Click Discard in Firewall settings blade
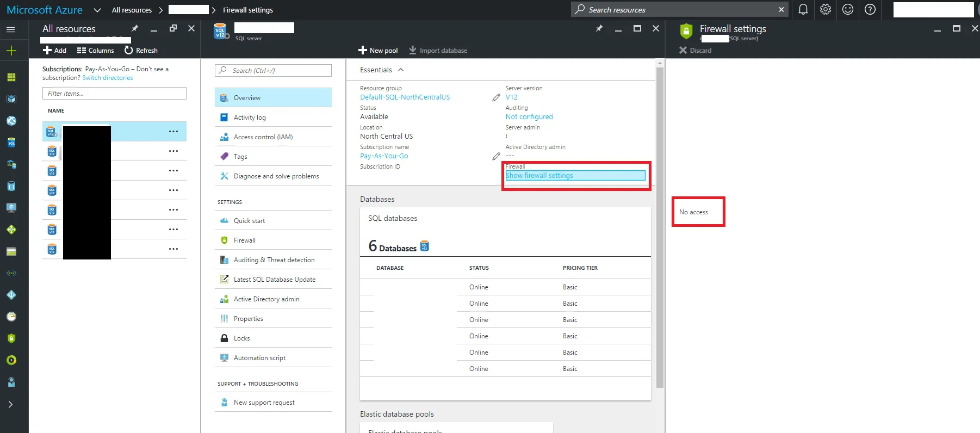Viewport: 980px width, 433px height. click(695, 50)
